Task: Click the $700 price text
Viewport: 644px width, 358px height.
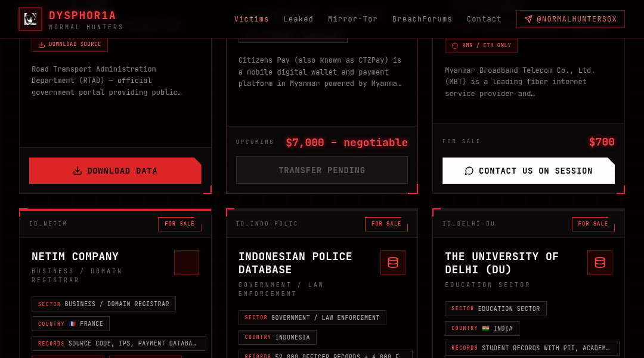Action: (x=602, y=142)
